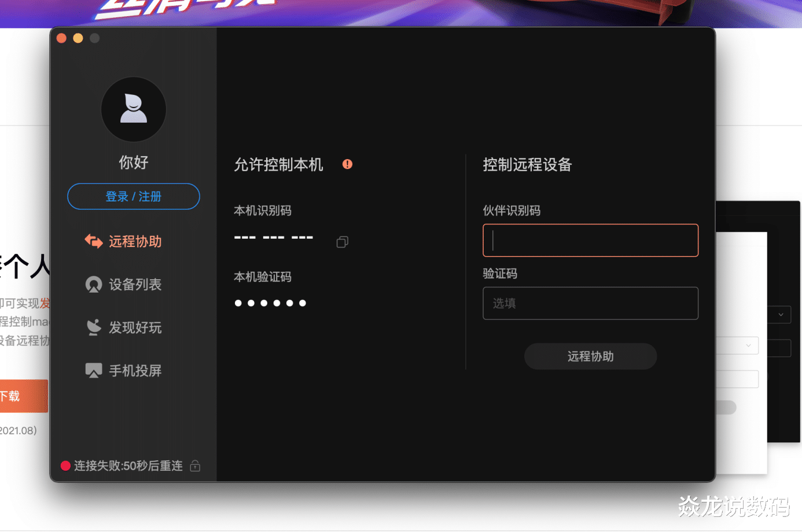Click the 登录 / 注册 button
The height and width of the screenshot is (532, 802).
[133, 196]
